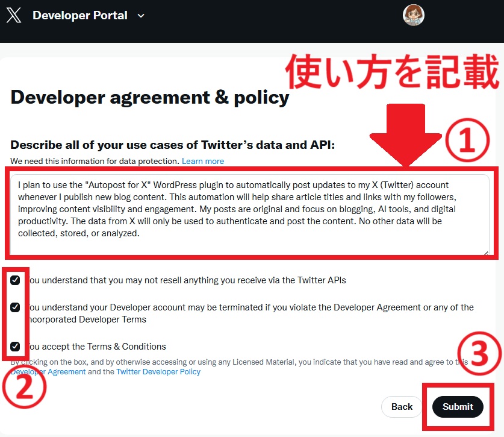The image size is (504, 437).
Task: Open the Developer Agreement link
Action: point(48,372)
